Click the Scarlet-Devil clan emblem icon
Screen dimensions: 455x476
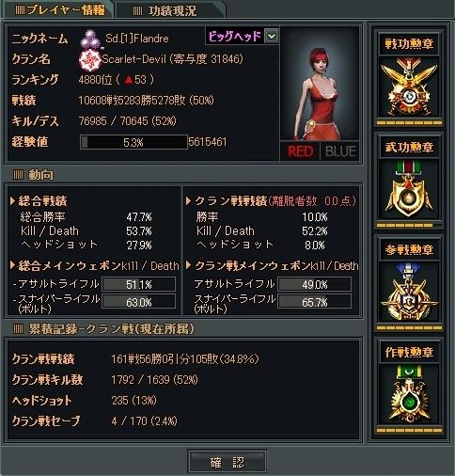tap(89, 59)
